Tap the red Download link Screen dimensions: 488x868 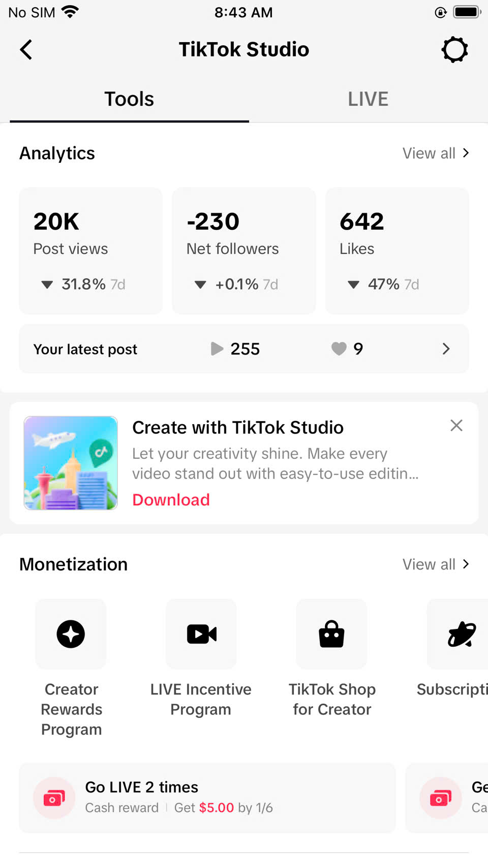(171, 500)
